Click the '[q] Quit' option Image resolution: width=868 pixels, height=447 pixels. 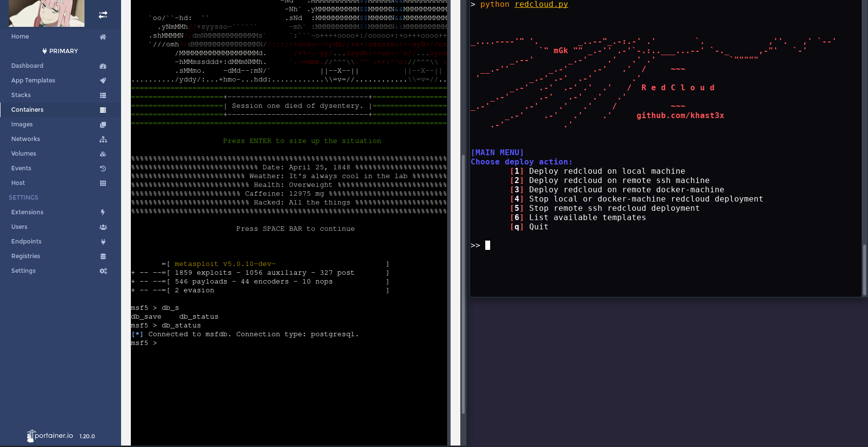[x=529, y=227]
